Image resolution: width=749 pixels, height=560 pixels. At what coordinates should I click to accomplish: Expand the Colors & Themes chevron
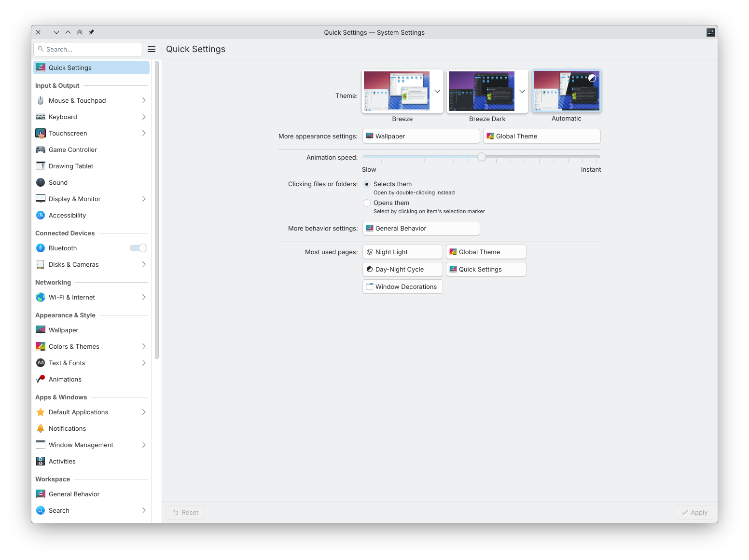coord(144,346)
